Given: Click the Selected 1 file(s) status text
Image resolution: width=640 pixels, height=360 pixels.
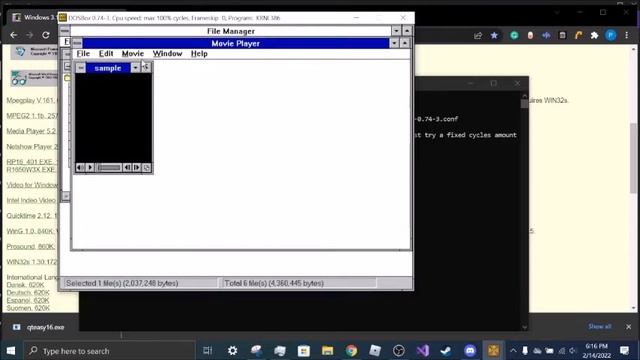Looking at the screenshot, I should coord(122,283).
